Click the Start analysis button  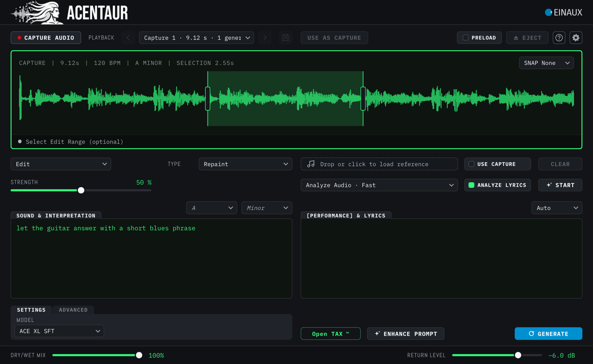560,185
